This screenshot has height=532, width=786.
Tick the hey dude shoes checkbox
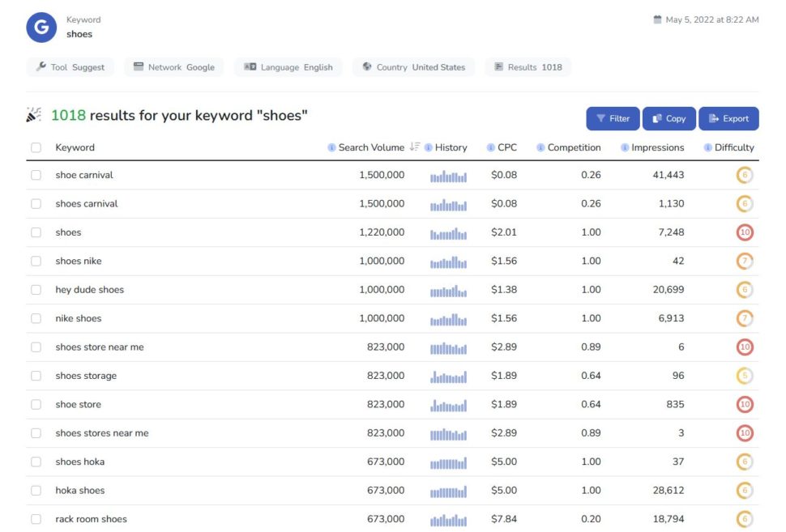pos(36,290)
